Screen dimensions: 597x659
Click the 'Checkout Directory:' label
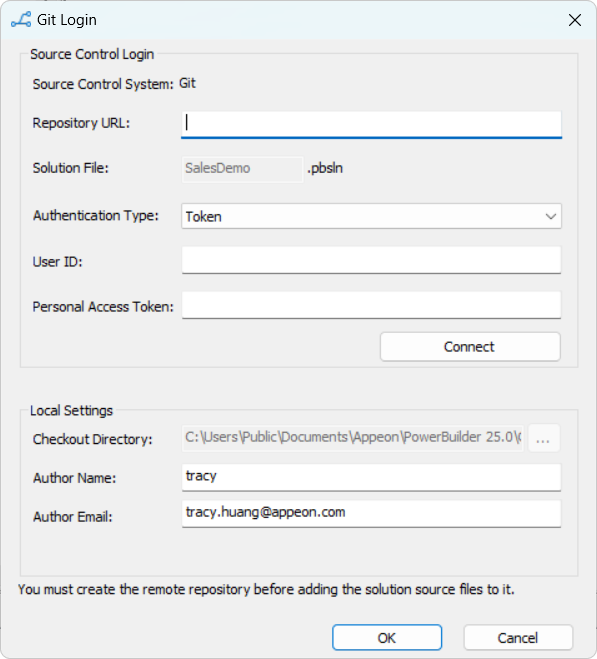[x=92, y=440]
